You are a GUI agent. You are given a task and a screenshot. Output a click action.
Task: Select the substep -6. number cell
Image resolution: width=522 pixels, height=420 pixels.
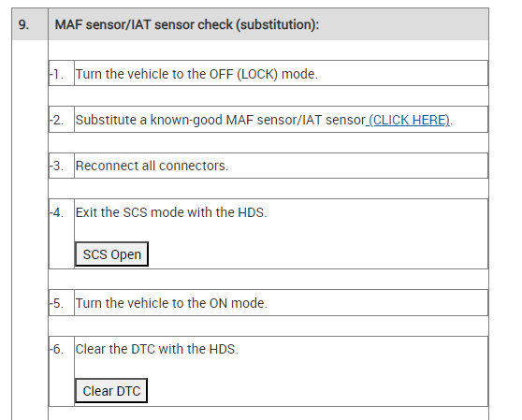pyautogui.click(x=62, y=371)
